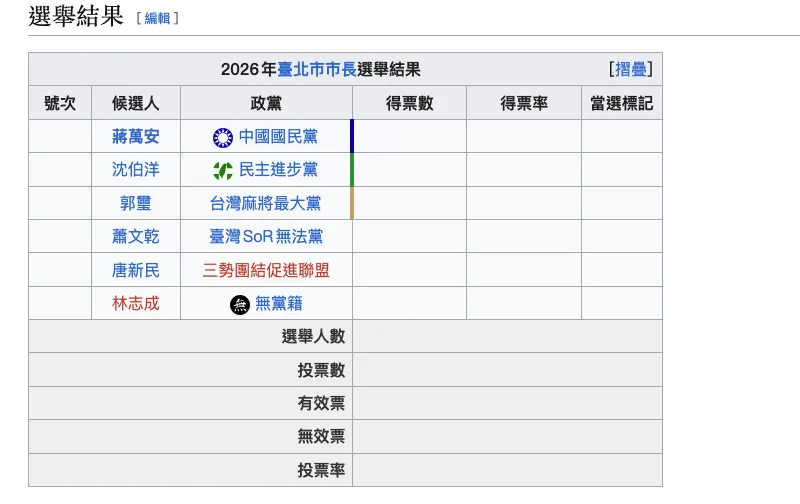The height and width of the screenshot is (504, 800).
Task: Open red link 三勢團結促進聯盟
Action: (x=266, y=270)
